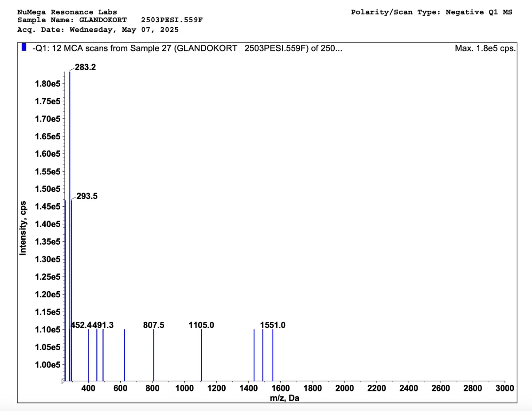This screenshot has height=411, width=532.
Task: Click the 2000 tick on the m/z axis
Action: point(344,388)
